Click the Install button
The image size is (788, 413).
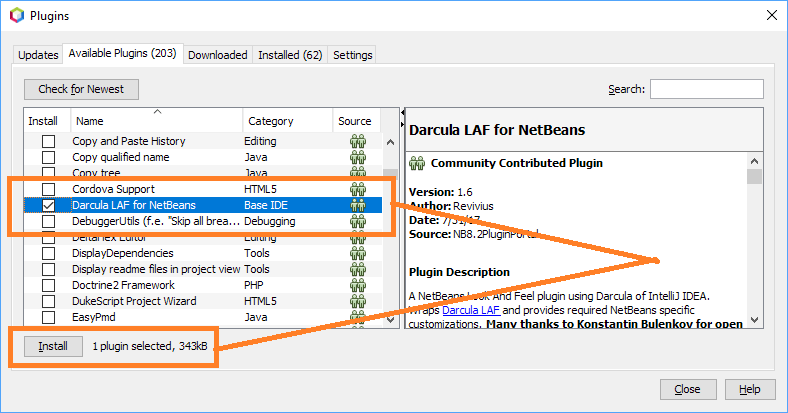coord(53,346)
